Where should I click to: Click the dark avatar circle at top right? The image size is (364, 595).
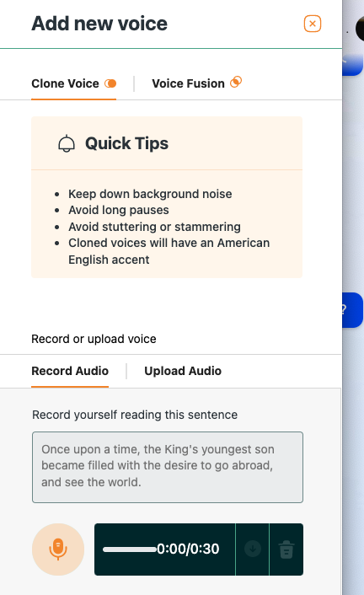[x=360, y=29]
